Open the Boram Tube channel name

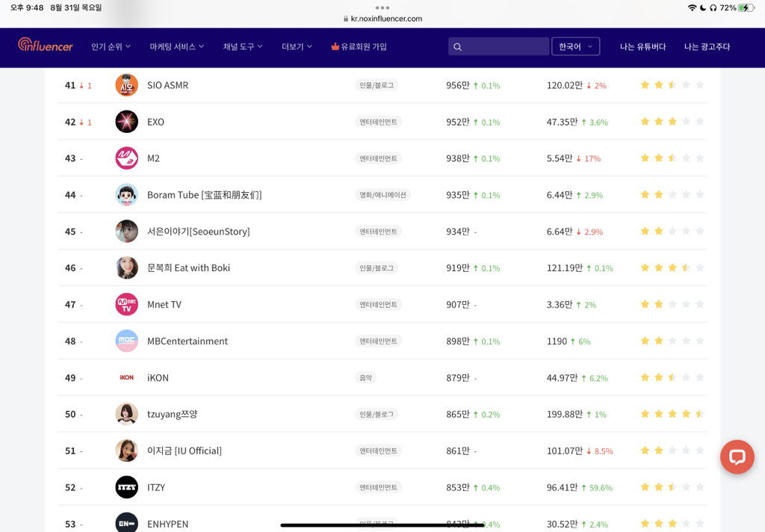[x=205, y=195]
